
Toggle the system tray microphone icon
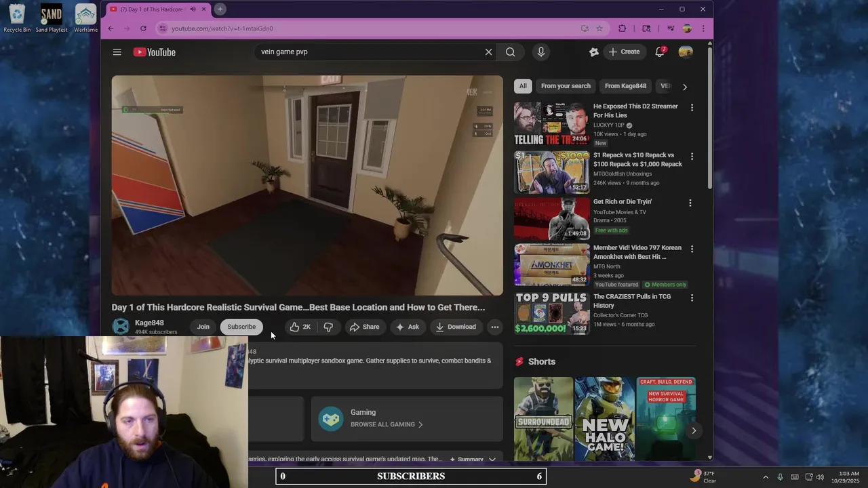pyautogui.click(x=780, y=477)
